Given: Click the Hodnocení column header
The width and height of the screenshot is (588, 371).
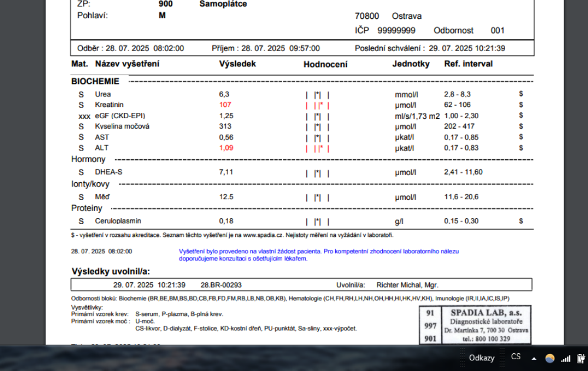Looking at the screenshot, I should 325,65.
